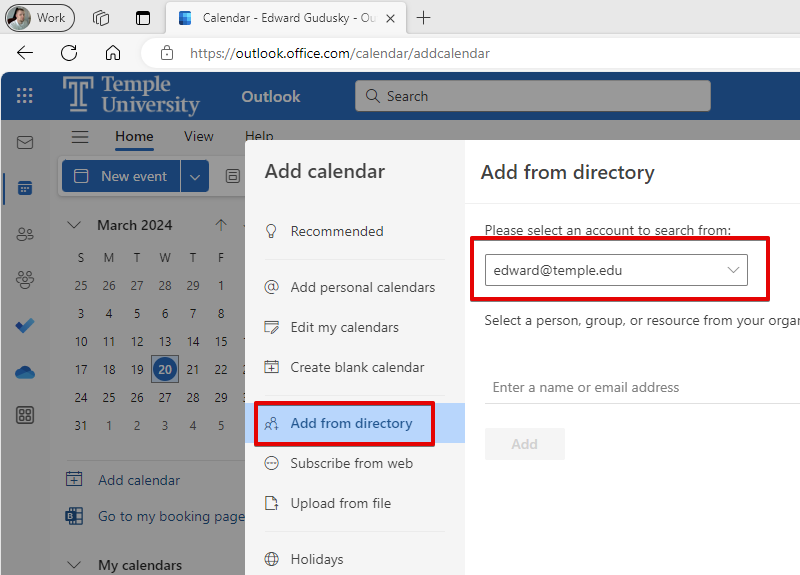Click the Temple University logo
800x575 pixels.
pos(131,95)
